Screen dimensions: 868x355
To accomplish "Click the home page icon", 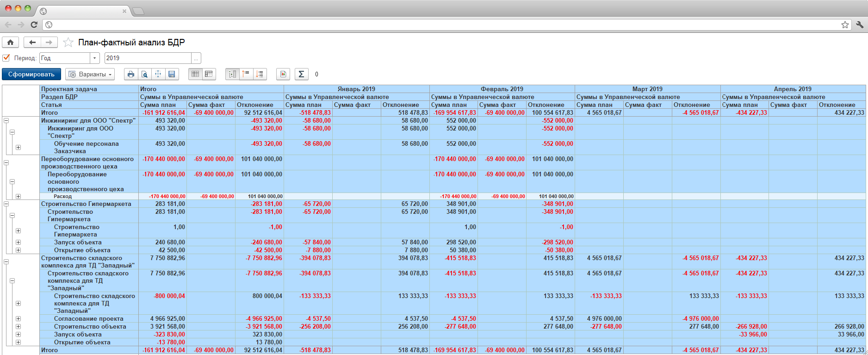I will point(10,43).
